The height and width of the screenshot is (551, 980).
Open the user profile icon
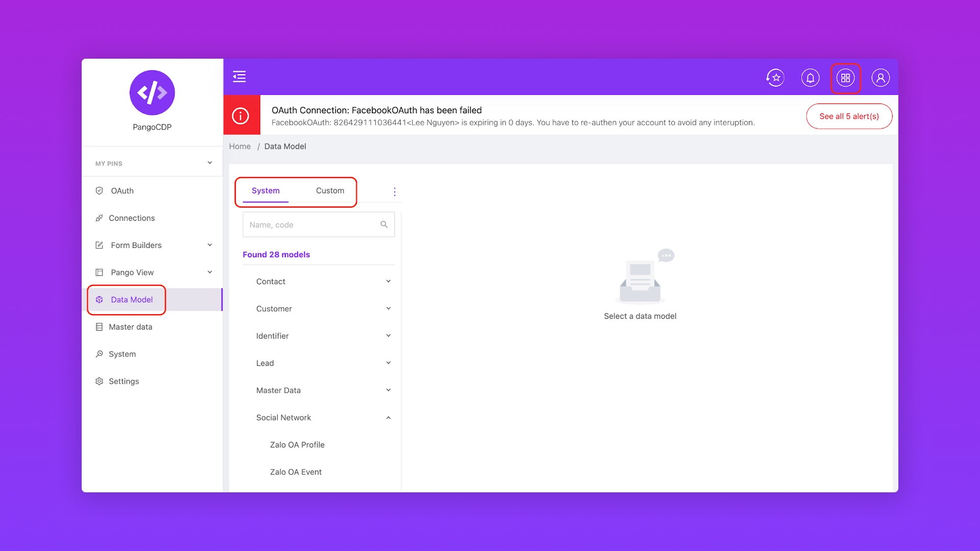pyautogui.click(x=880, y=78)
